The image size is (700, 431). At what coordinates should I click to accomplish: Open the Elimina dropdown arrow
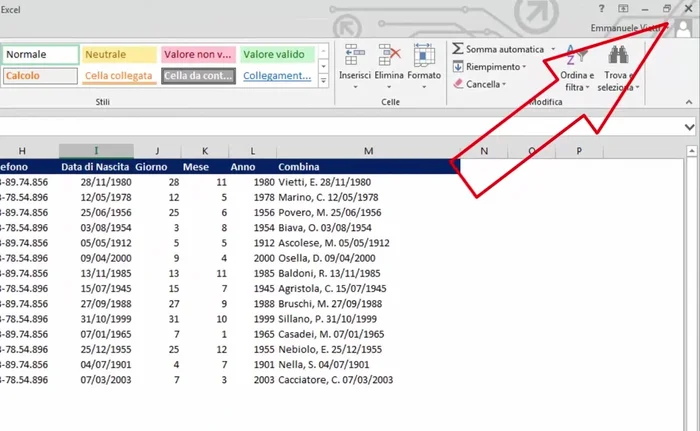click(x=389, y=87)
